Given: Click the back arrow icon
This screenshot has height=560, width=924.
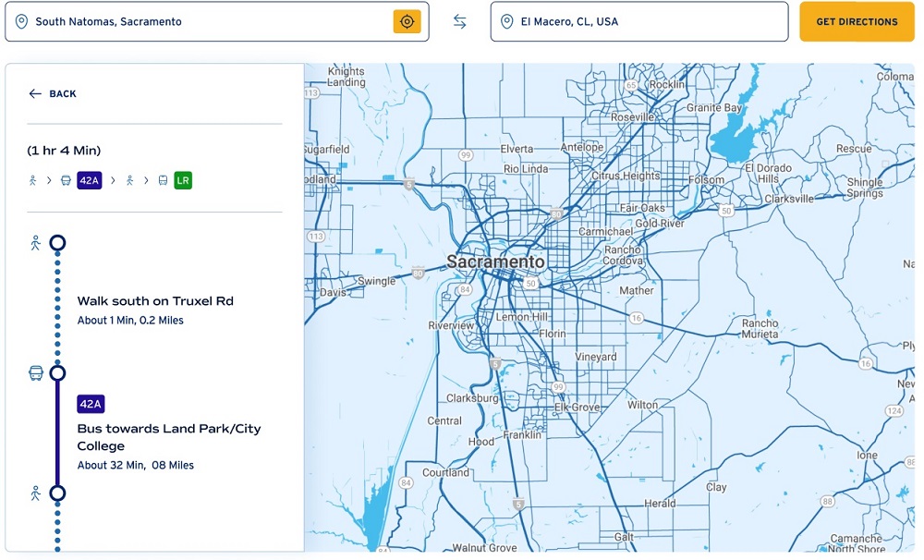Looking at the screenshot, I should 35,93.
